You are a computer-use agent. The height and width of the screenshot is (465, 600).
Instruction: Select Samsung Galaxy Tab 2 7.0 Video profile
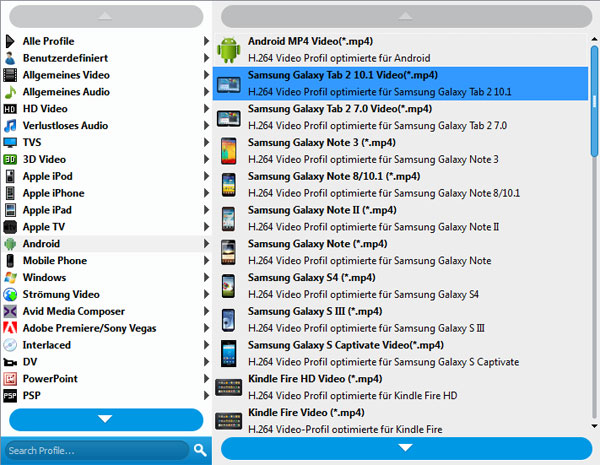(400, 117)
